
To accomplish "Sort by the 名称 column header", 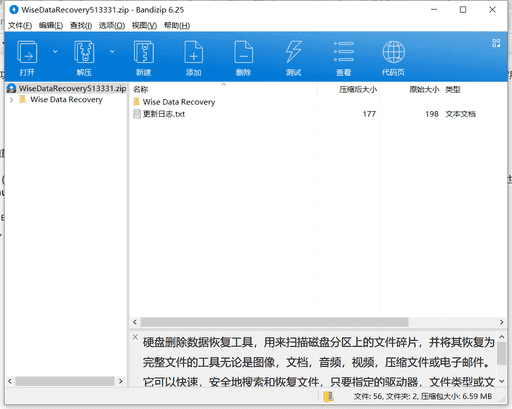I will point(223,89).
